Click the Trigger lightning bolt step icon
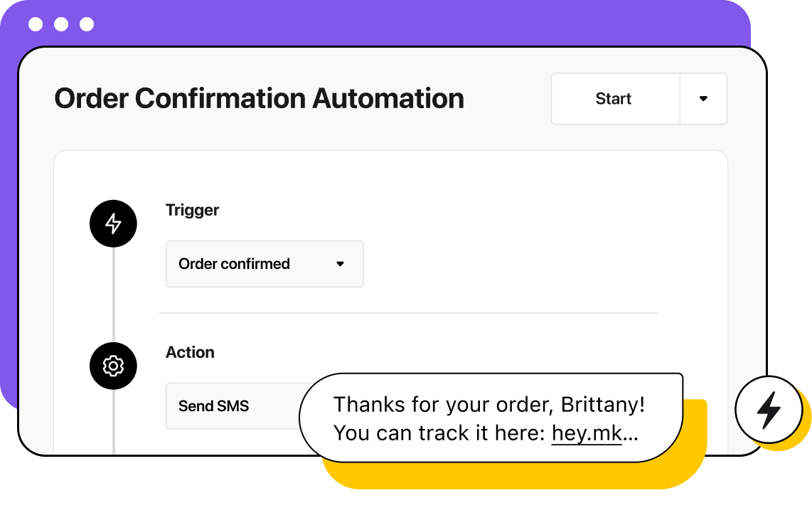 click(x=113, y=224)
